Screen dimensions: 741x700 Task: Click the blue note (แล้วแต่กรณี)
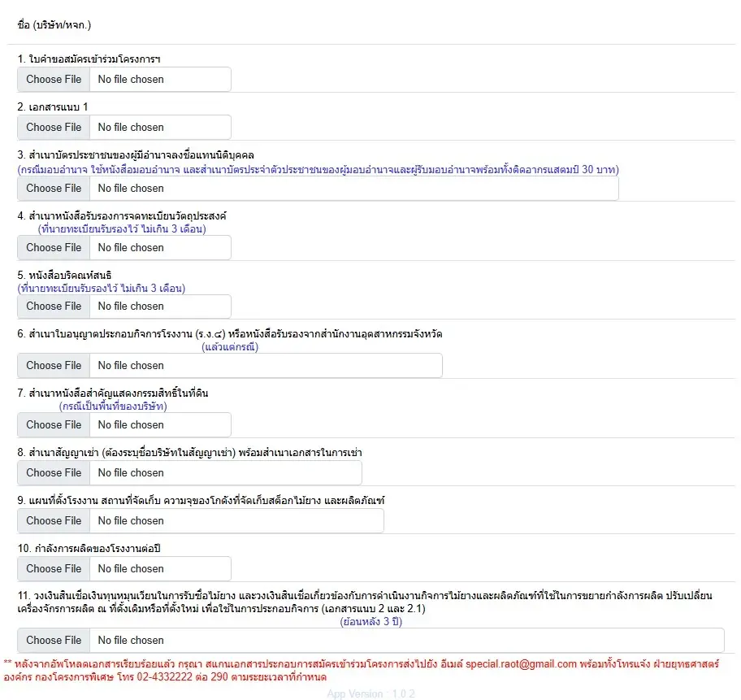(x=230, y=346)
